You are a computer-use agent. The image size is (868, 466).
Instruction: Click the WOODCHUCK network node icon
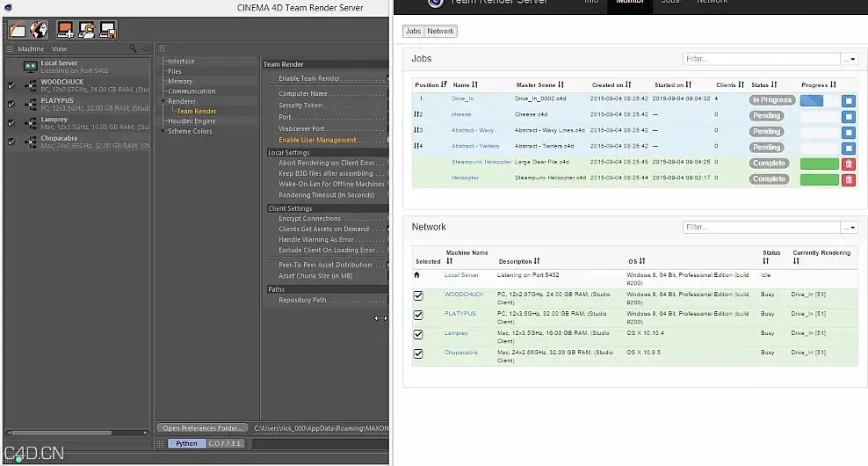pyautogui.click(x=31, y=85)
